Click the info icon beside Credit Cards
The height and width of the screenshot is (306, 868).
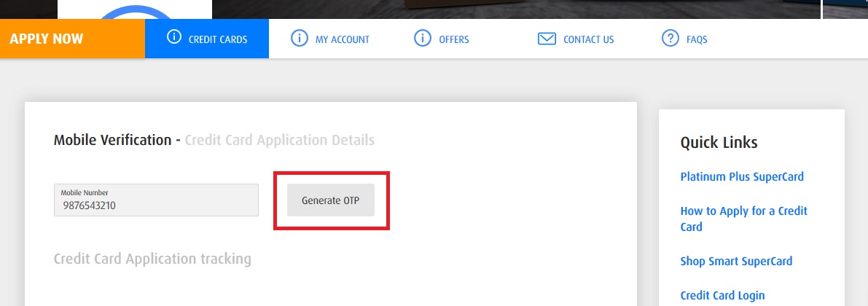pos(173,38)
